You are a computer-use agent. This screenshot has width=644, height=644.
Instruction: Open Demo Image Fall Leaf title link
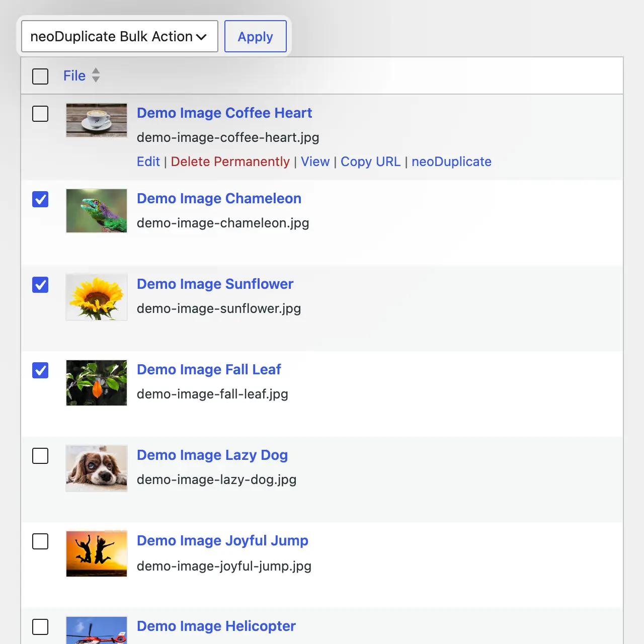pyautogui.click(x=209, y=369)
